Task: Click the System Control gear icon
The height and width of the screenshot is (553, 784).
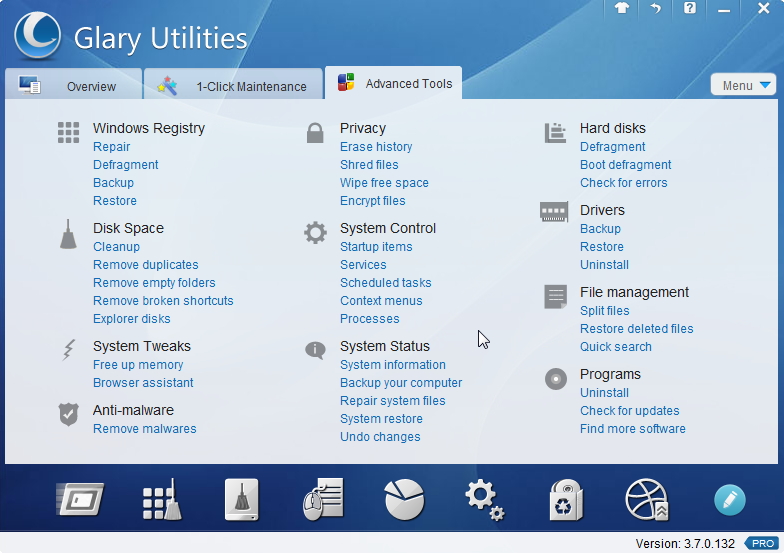Action: 316,232
